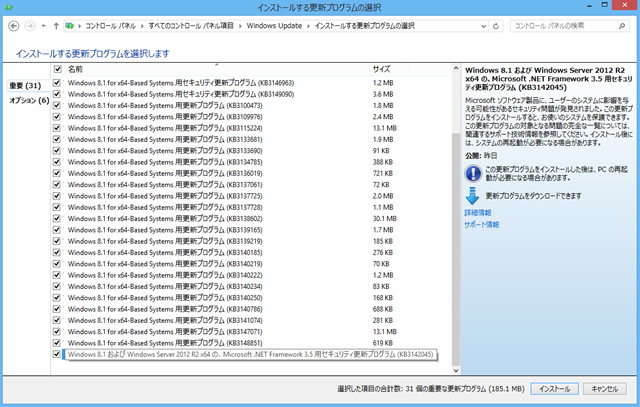Uncheck update KB3100473

57,105
